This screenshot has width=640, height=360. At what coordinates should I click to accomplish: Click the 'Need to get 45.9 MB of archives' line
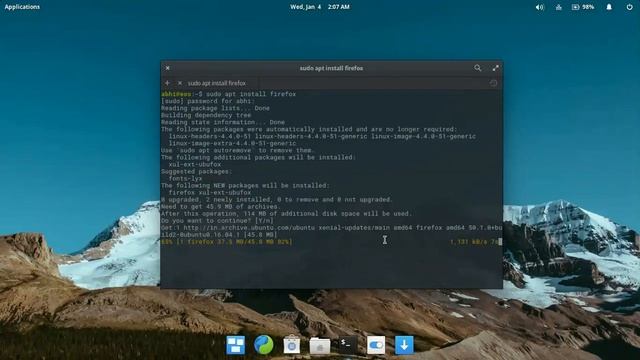[x=220, y=207]
